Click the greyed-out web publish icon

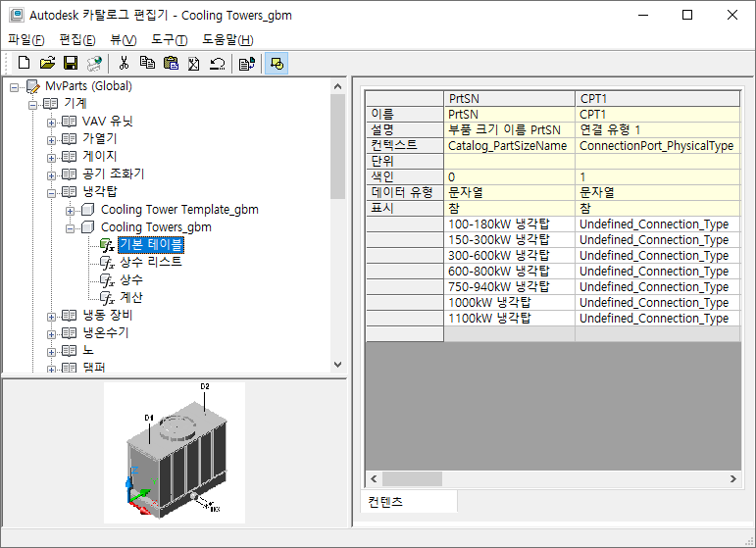tap(94, 63)
